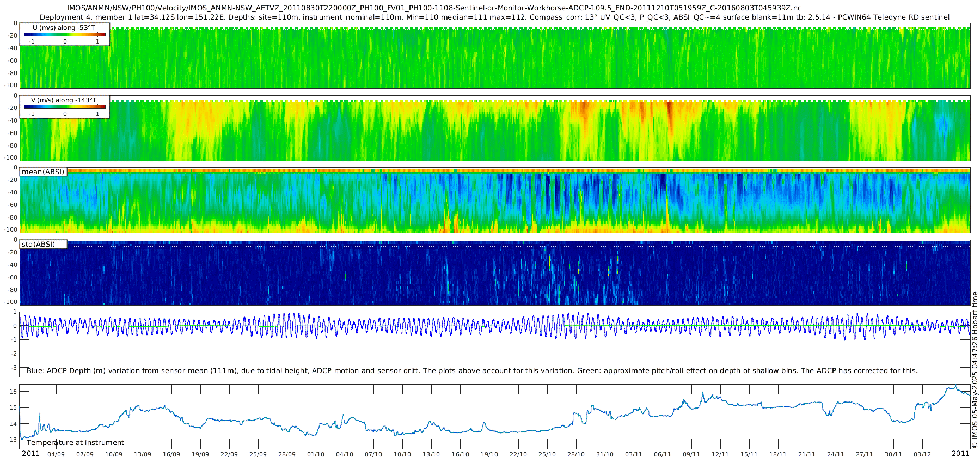Click the U velocity colorbar in the legend
Image resolution: width=980 pixels, height=463 pixels.
pyautogui.click(x=65, y=35)
